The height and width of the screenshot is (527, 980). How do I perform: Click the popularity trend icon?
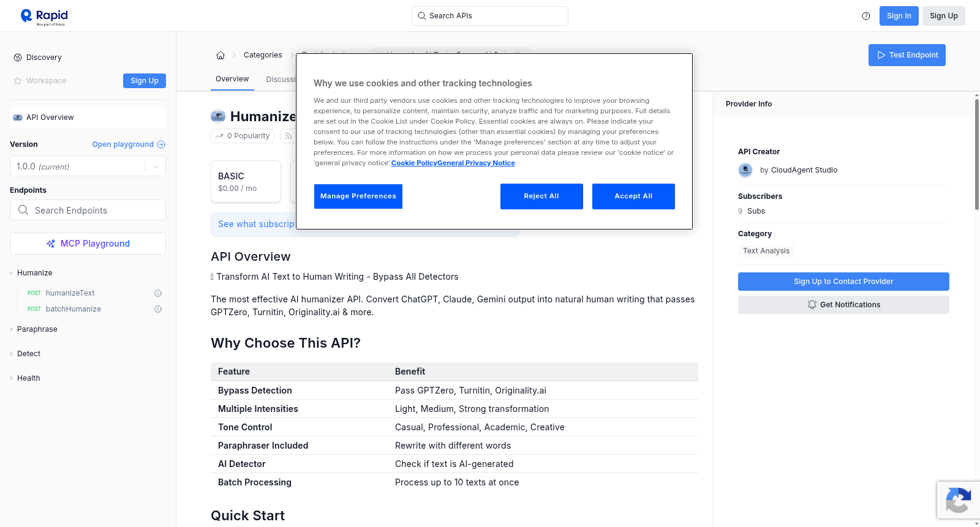pyautogui.click(x=220, y=136)
